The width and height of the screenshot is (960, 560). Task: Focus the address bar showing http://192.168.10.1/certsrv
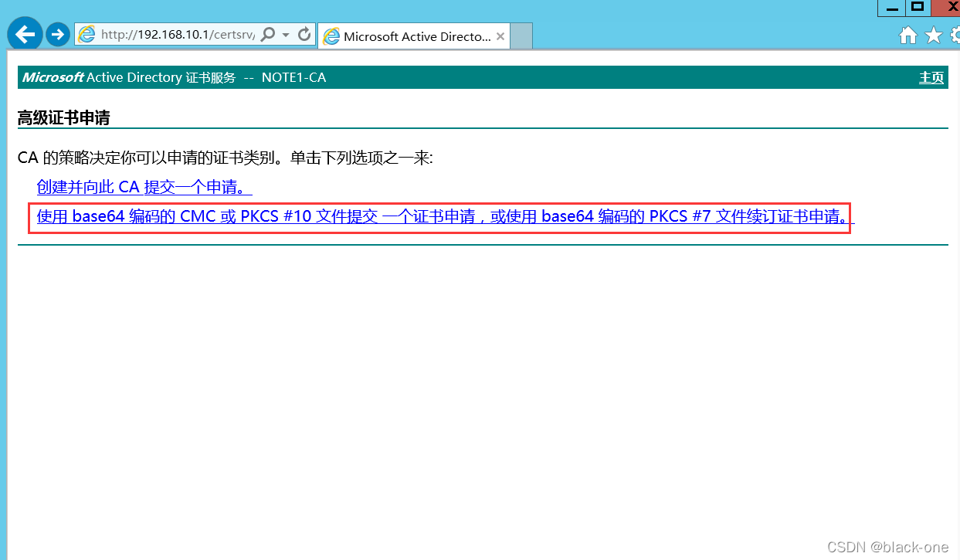tap(177, 35)
